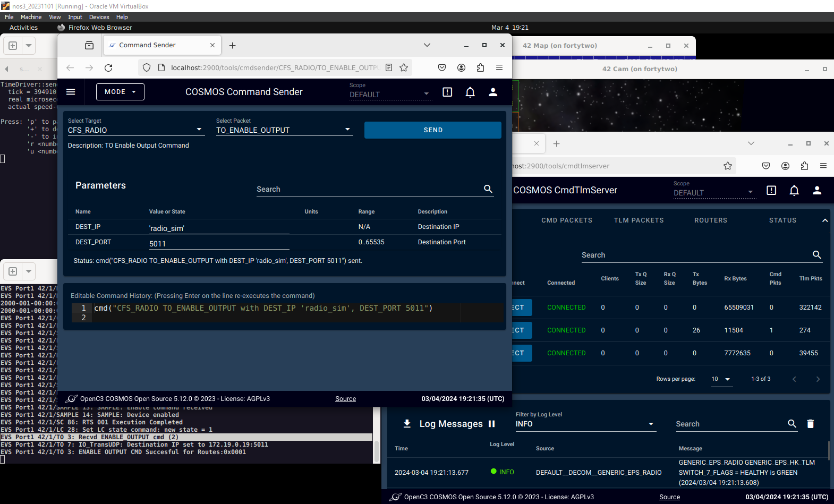Open VirtualBox Help menu
This screenshot has height=504, width=834.
pos(122,17)
